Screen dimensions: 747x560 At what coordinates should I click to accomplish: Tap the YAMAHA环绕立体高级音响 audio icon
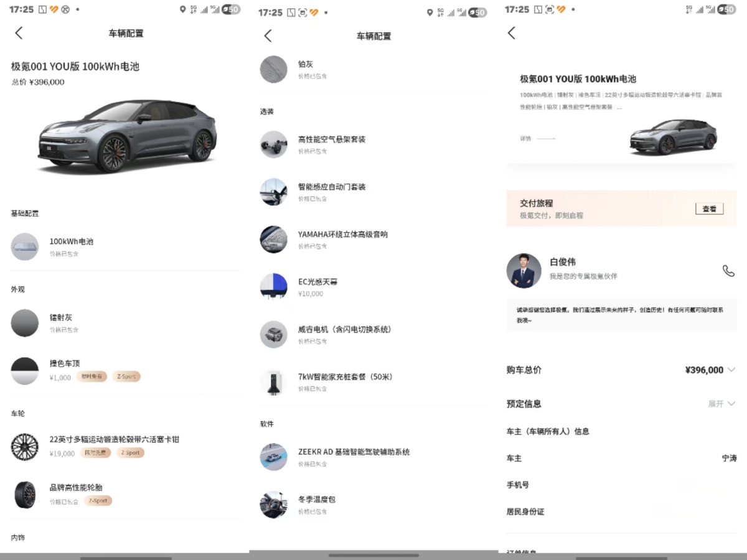(273, 240)
